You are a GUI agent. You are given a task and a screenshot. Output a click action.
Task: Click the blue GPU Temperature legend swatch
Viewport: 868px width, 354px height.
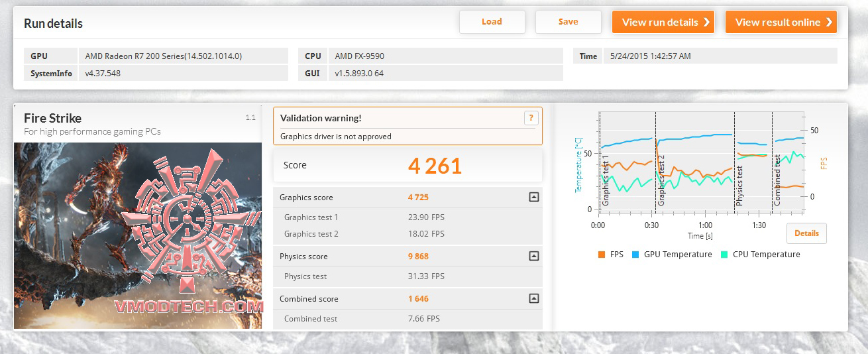point(635,255)
